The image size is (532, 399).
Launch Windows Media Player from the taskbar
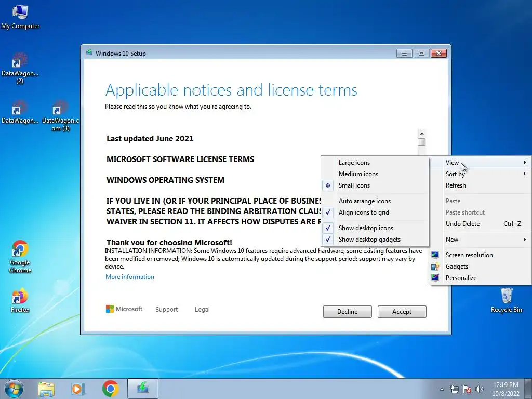coord(77,389)
